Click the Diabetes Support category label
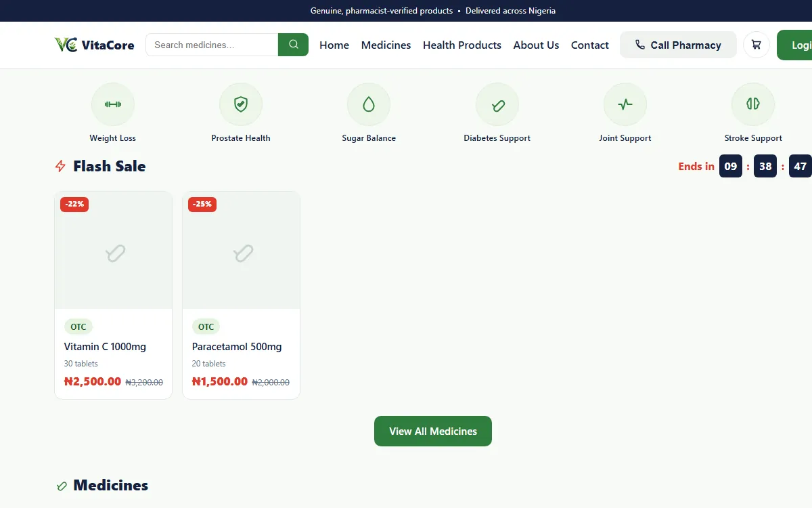 497,138
